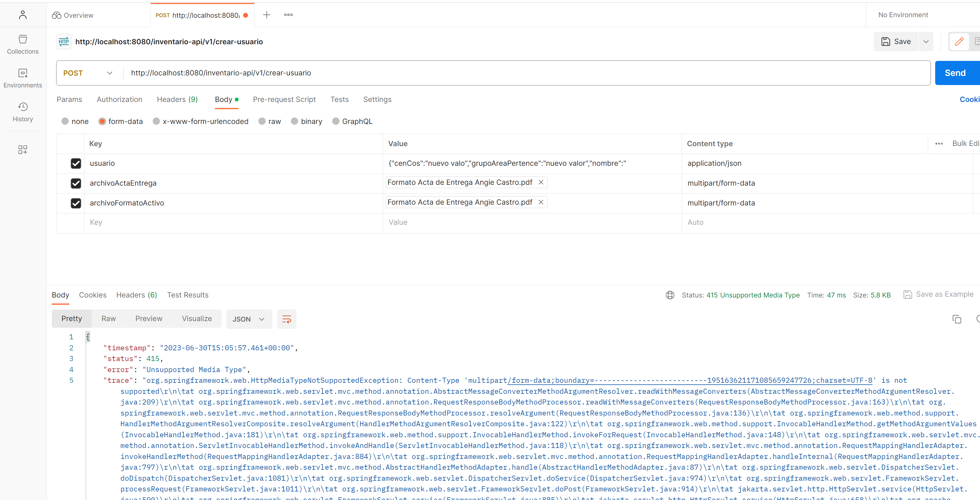980x500 pixels.
Task: Click the application/json content type cell
Action: [x=827, y=164]
